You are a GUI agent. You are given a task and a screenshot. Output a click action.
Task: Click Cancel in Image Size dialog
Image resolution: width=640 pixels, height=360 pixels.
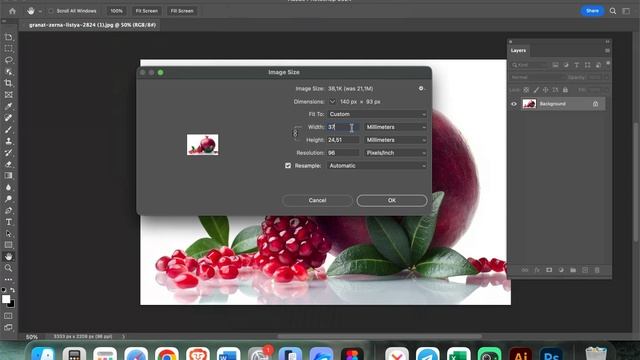pyautogui.click(x=317, y=200)
